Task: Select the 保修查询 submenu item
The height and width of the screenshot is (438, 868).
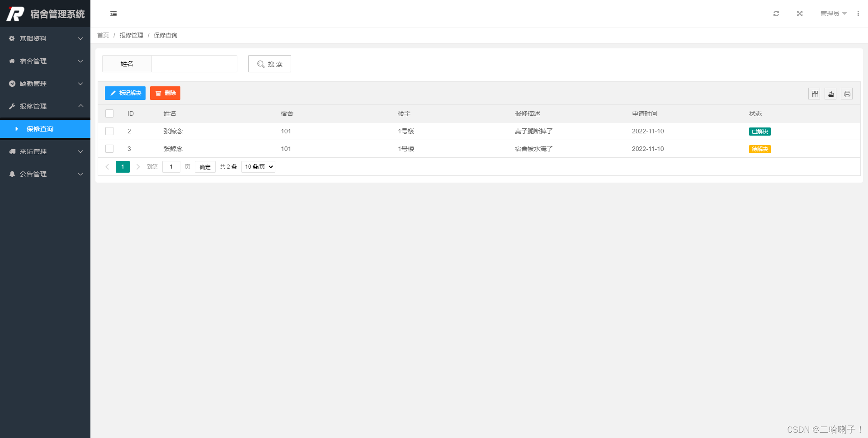Action: click(45, 129)
